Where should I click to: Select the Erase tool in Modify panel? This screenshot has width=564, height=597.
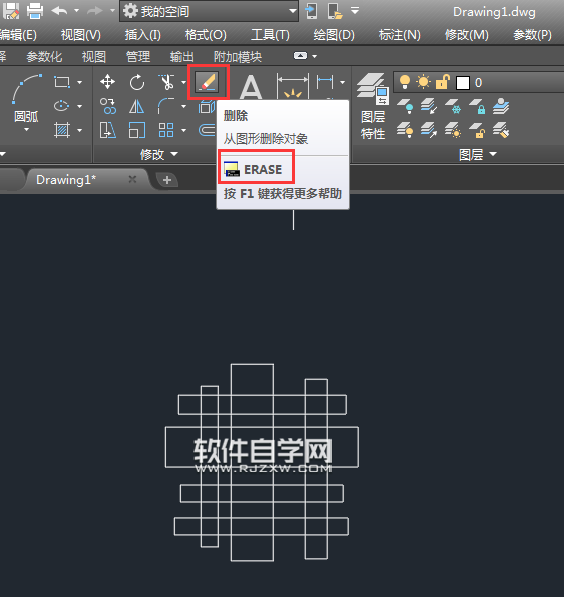tap(208, 82)
